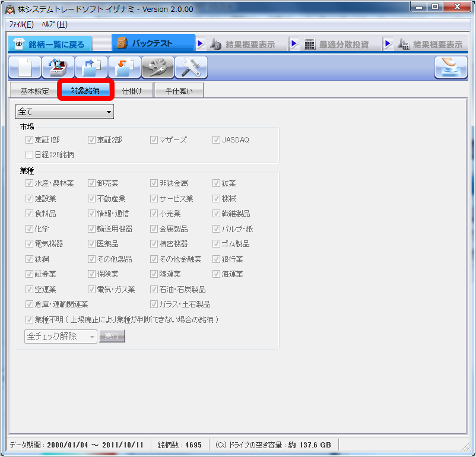Select the バックテスト step tab
The image size is (476, 457).
click(x=153, y=43)
